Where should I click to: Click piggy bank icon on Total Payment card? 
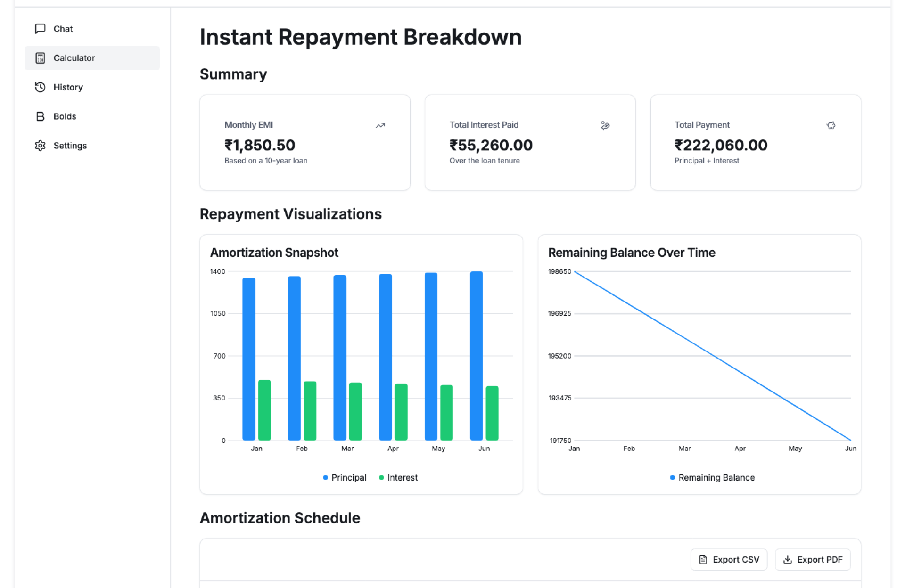tap(831, 125)
